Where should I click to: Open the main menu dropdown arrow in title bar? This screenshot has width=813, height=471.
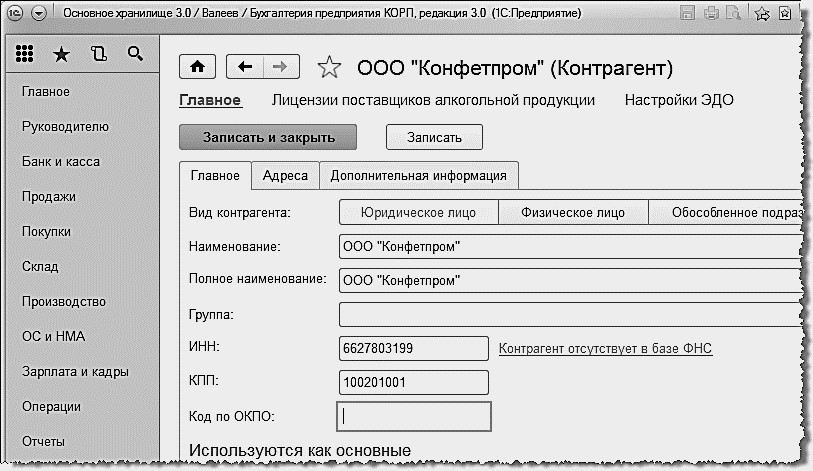39,13
